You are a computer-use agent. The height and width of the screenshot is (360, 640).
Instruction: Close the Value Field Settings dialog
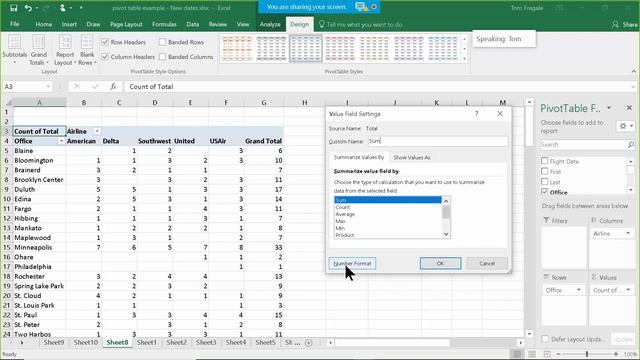500,114
